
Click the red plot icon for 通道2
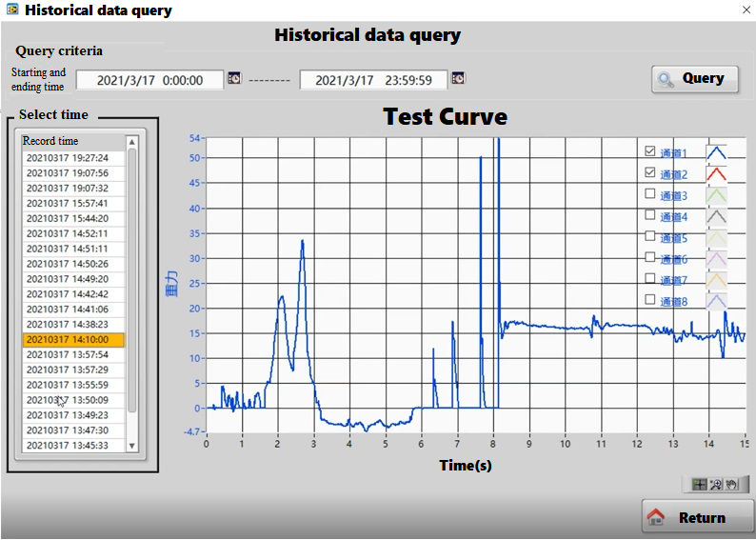[x=716, y=173]
